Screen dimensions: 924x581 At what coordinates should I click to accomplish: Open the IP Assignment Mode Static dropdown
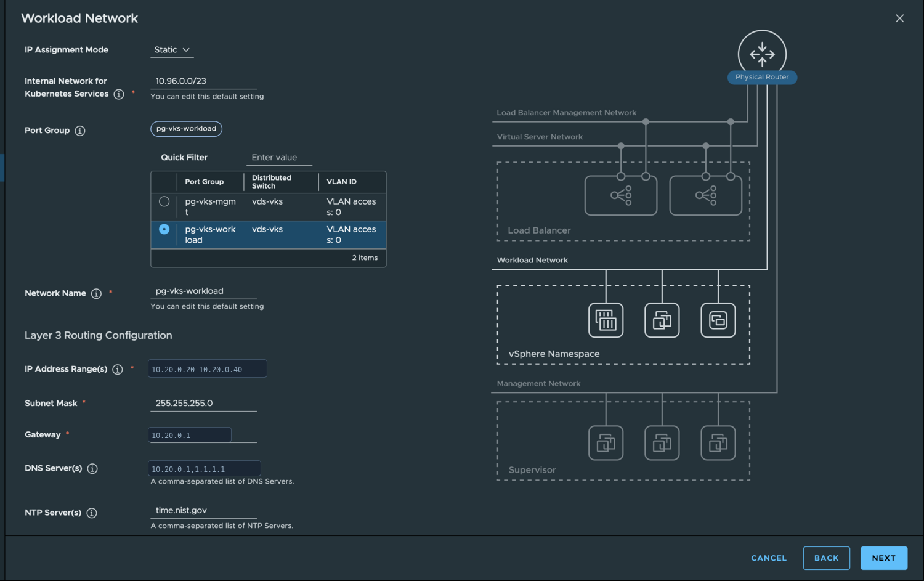click(x=172, y=50)
